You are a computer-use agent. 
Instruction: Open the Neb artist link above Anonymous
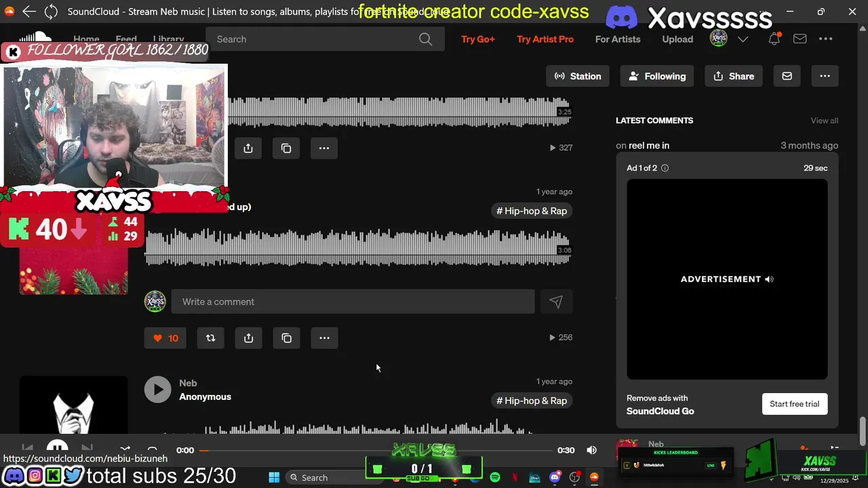click(x=188, y=383)
